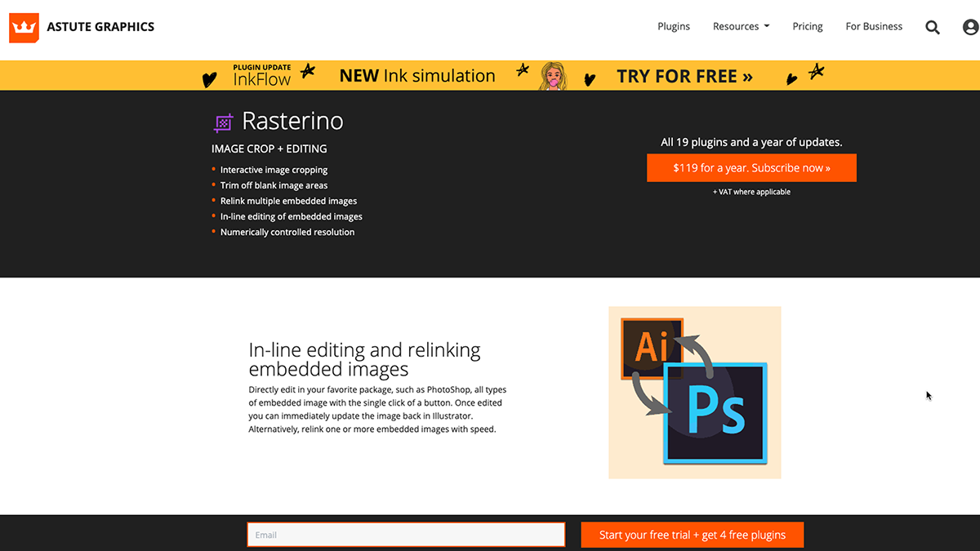980x551 pixels.
Task: Click the $119 for a year subscribe button
Action: click(751, 167)
